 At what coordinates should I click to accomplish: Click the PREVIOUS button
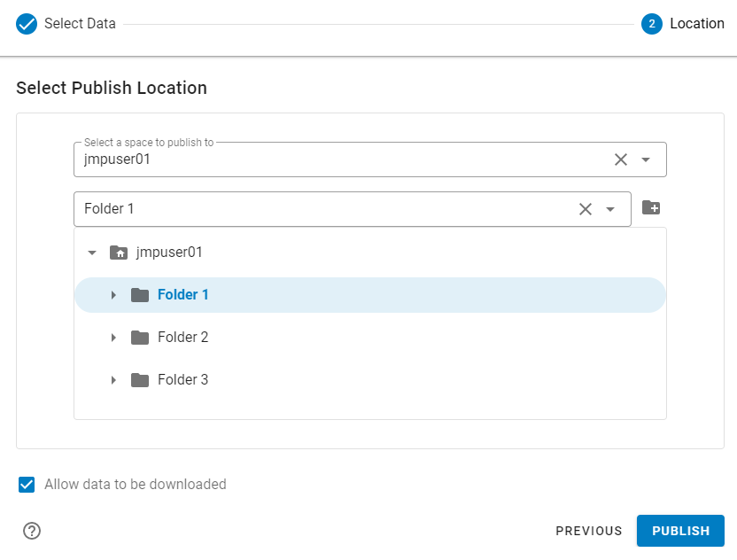588,530
